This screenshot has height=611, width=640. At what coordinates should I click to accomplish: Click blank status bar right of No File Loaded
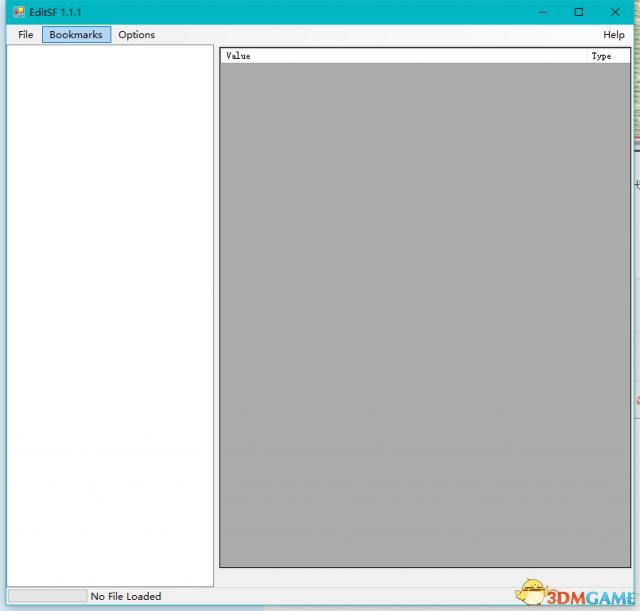tap(330, 596)
